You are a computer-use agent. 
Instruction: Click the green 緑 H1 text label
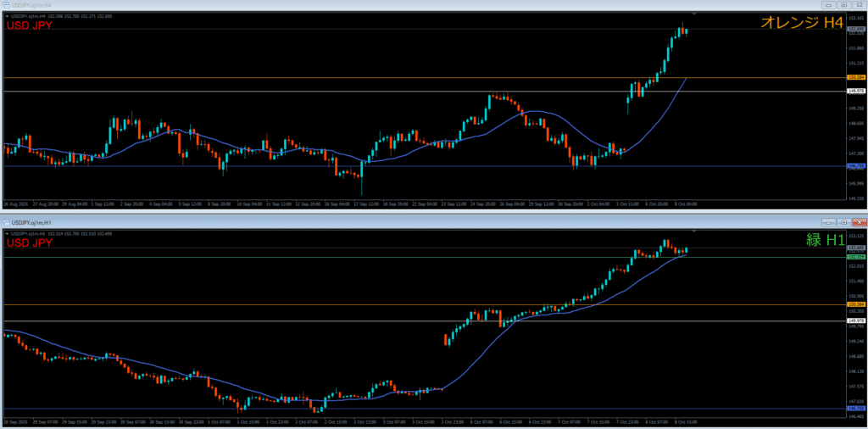tap(824, 241)
